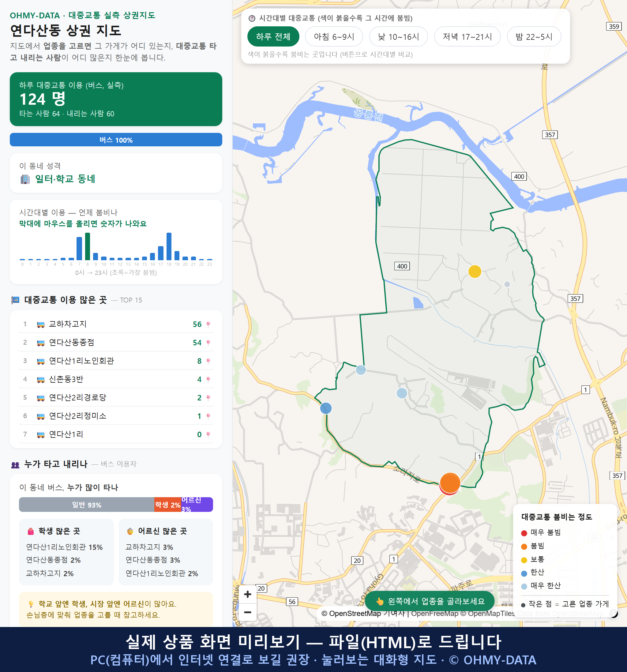Switch to 아침 6~9시 time filter
The image size is (627, 672).
click(334, 36)
